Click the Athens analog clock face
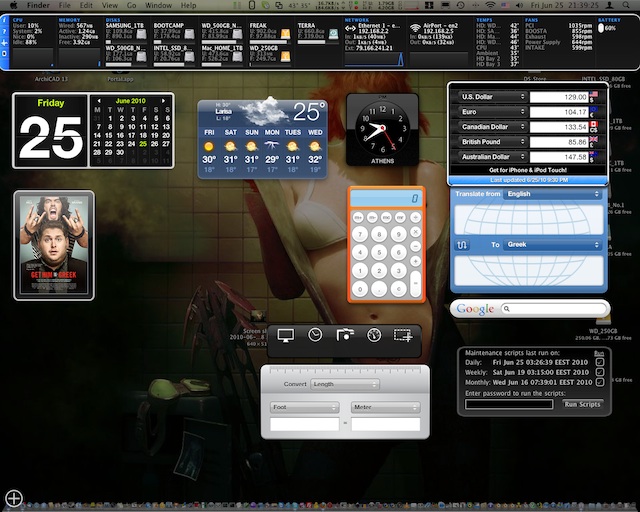 (382, 128)
